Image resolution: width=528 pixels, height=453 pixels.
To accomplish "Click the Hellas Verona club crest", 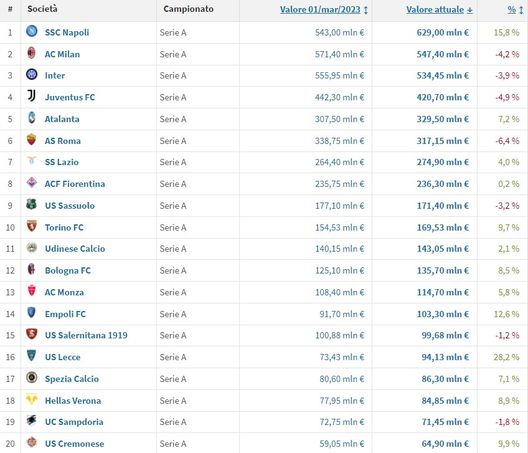I will (32, 399).
